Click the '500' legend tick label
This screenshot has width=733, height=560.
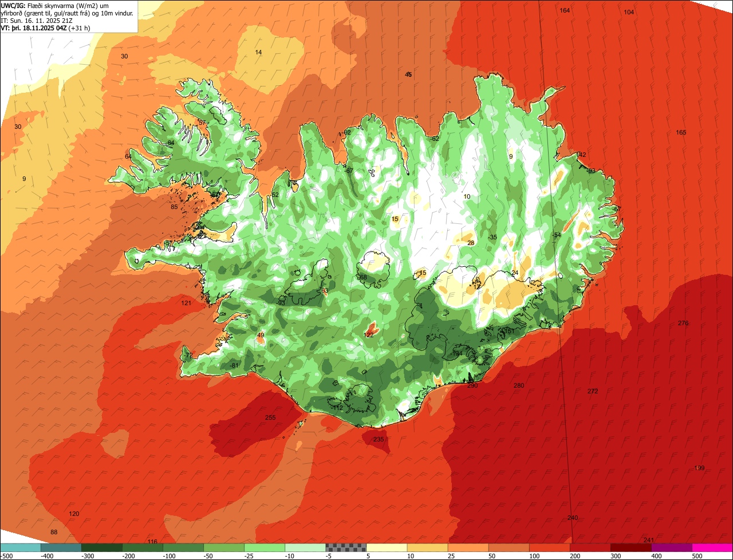coord(697,556)
